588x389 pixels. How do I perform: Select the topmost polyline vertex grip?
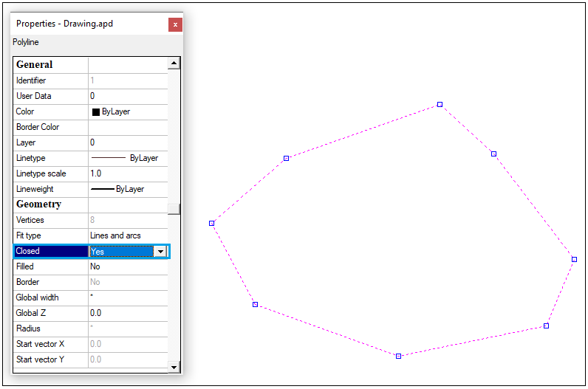[440, 105]
